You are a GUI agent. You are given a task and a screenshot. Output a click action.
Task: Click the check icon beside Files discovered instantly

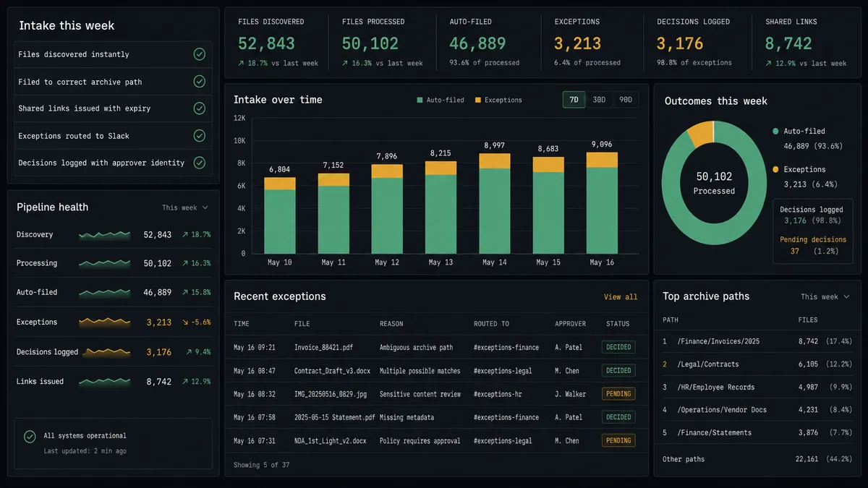pyautogui.click(x=199, y=54)
